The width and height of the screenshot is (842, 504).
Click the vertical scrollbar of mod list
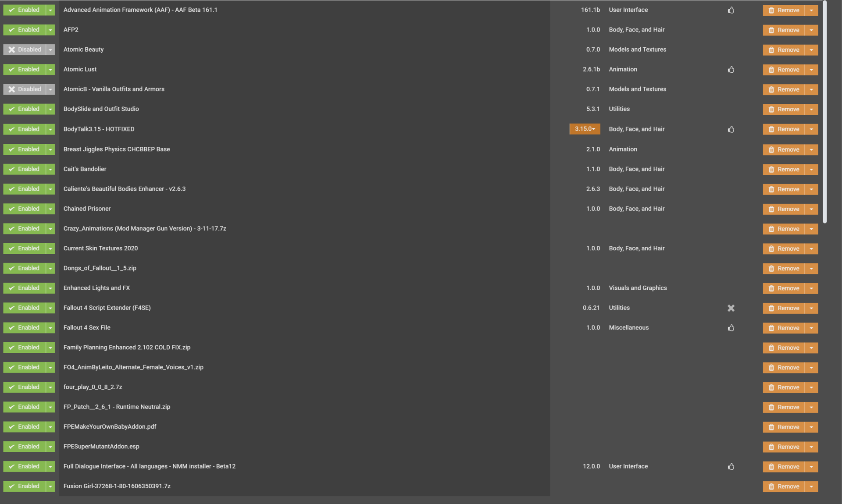coord(824,112)
